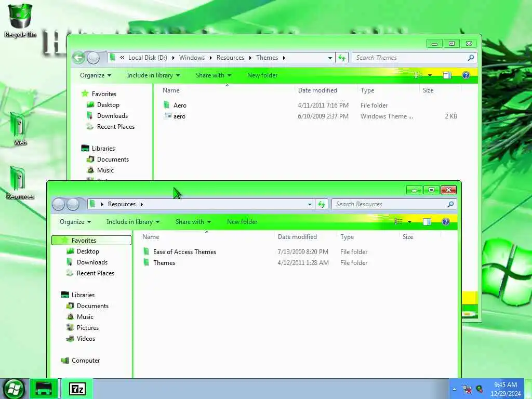Screen dimensions: 532x399
Task: Select the aero Windows Theme file
Action: pos(175,116)
